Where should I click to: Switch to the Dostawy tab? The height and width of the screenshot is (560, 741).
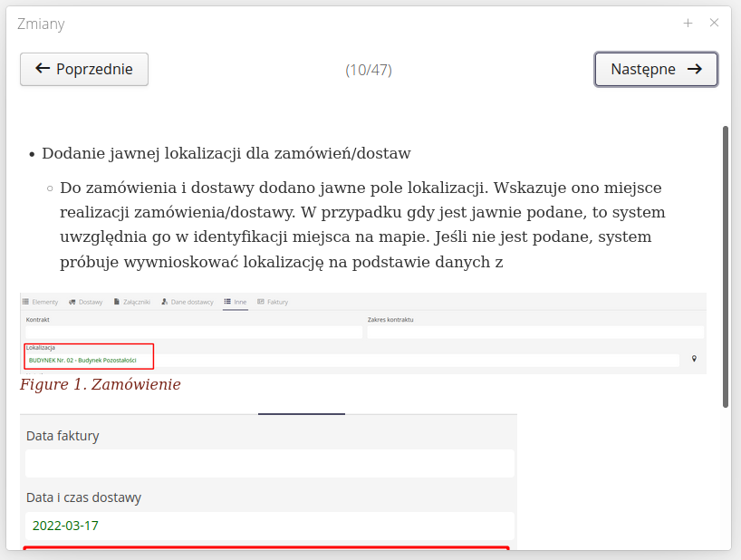click(x=85, y=302)
